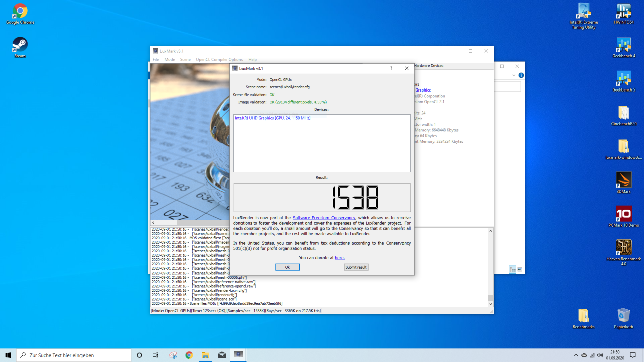This screenshot has height=362, width=644.
Task: Open the Wi-Fi network tray icon
Action: pos(592,355)
